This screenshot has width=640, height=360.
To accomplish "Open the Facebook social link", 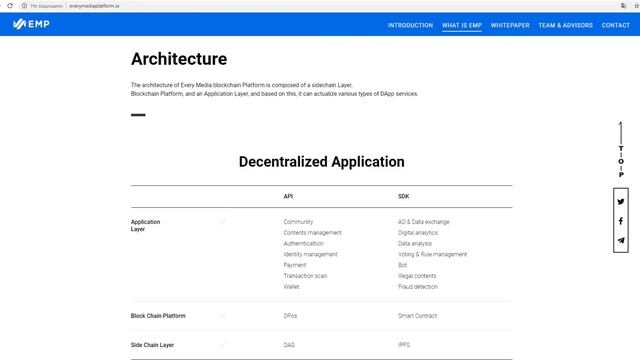I will [x=620, y=221].
